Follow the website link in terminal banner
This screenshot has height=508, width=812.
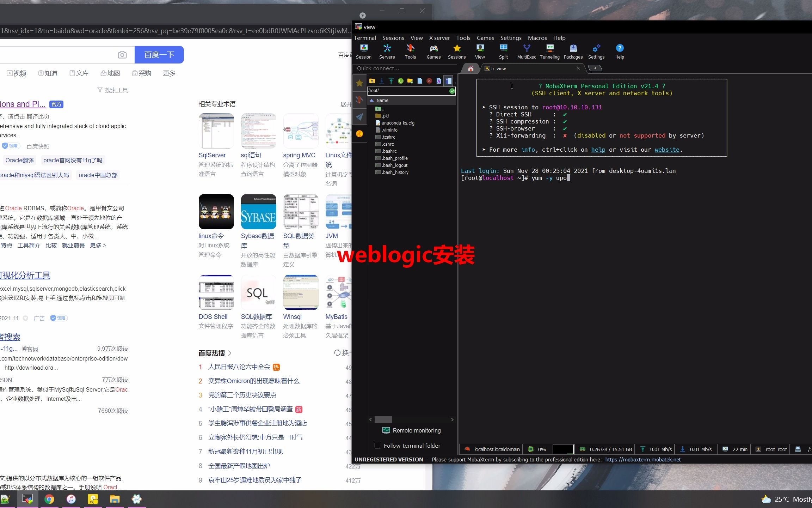tap(667, 150)
